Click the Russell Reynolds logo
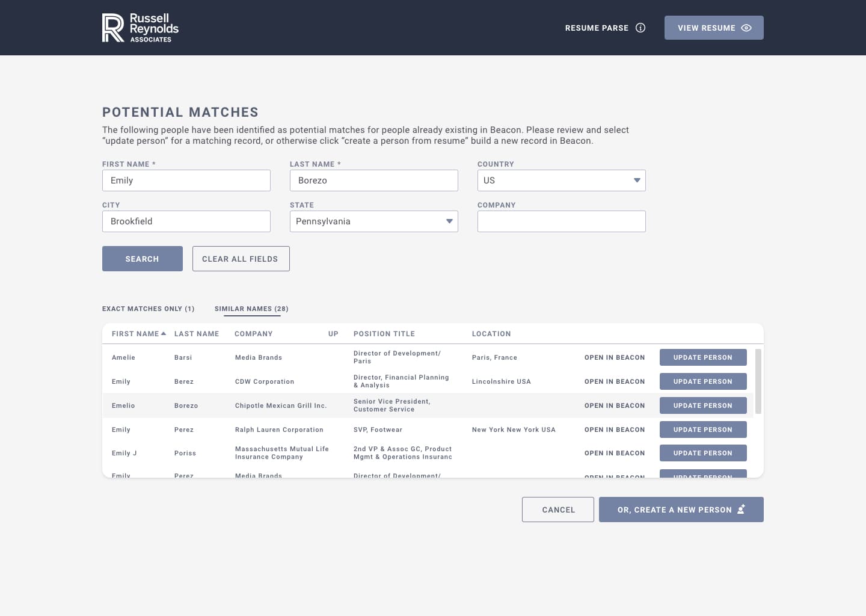 pyautogui.click(x=140, y=27)
